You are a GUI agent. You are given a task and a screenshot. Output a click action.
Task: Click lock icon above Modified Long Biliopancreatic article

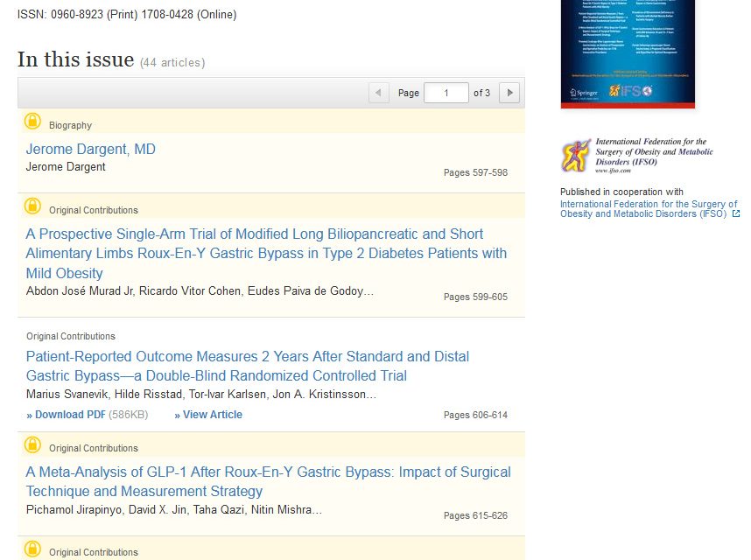32,206
